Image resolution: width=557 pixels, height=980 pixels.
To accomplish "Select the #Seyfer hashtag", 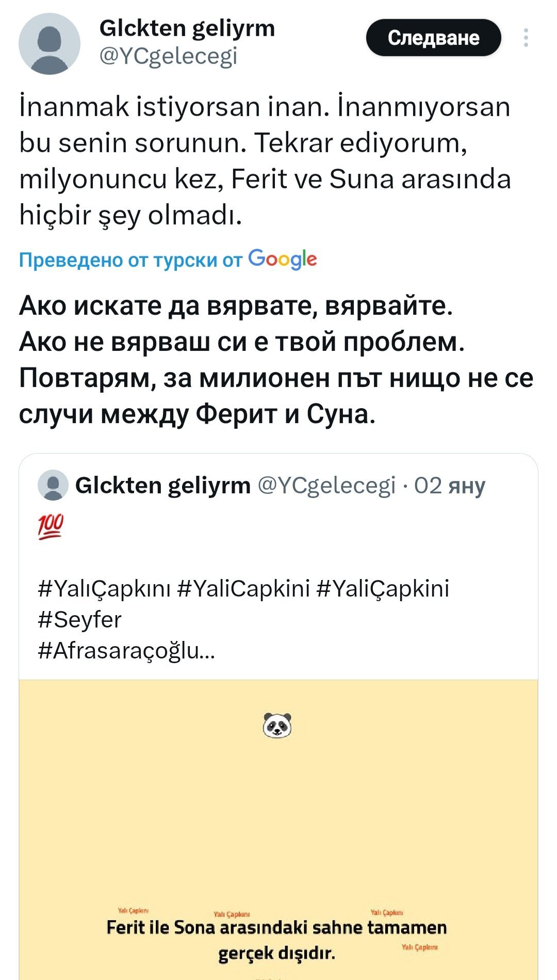I will click(80, 620).
